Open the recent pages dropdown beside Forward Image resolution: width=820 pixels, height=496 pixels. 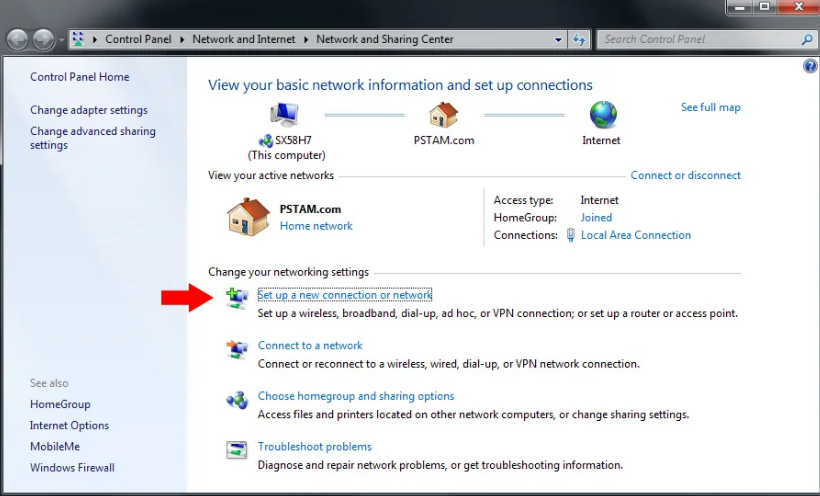coord(61,40)
